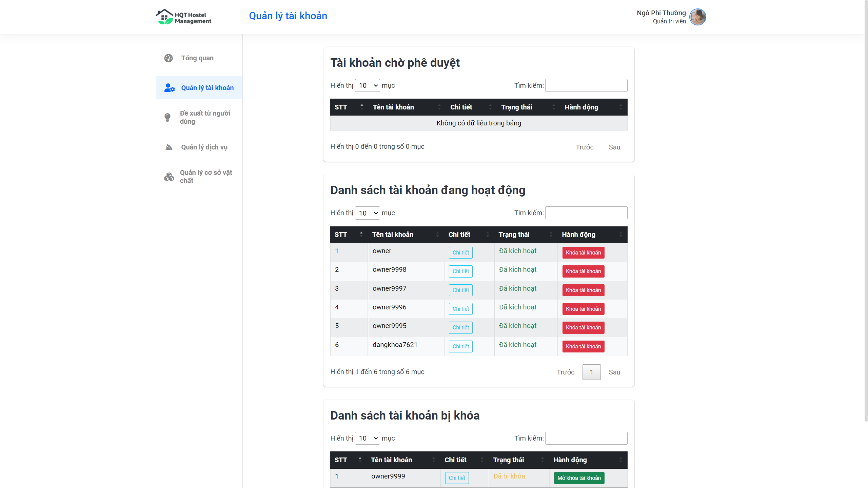868x488 pixels.
Task: Click the Quản lý tài khoản user-gear icon
Action: (169, 88)
